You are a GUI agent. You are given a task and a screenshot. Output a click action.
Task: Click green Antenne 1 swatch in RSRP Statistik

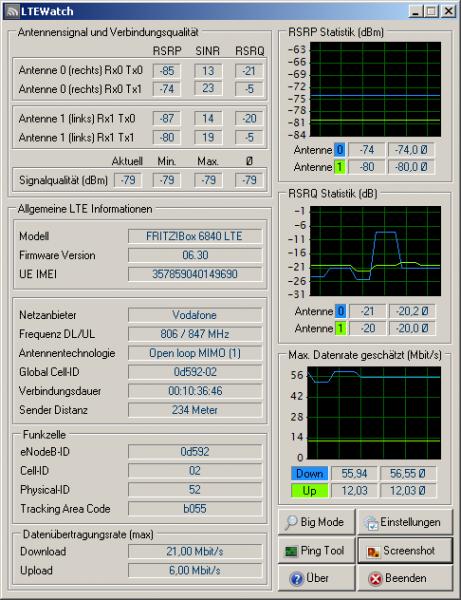click(x=339, y=167)
